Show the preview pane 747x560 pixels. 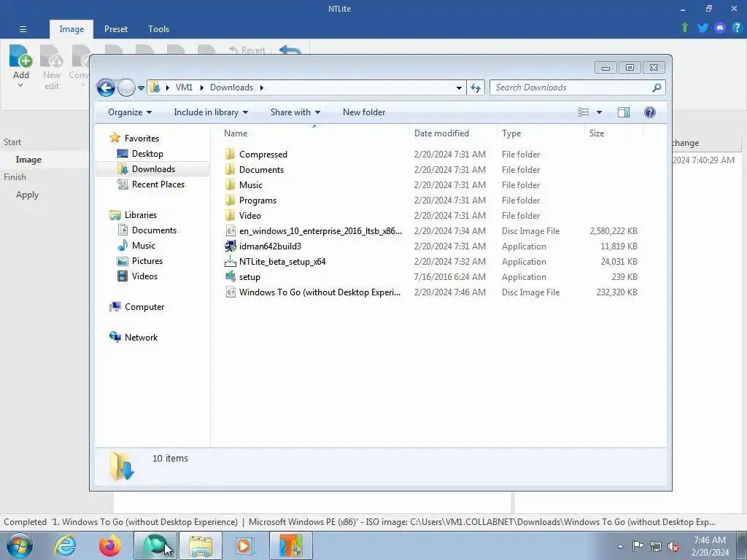pyautogui.click(x=623, y=112)
